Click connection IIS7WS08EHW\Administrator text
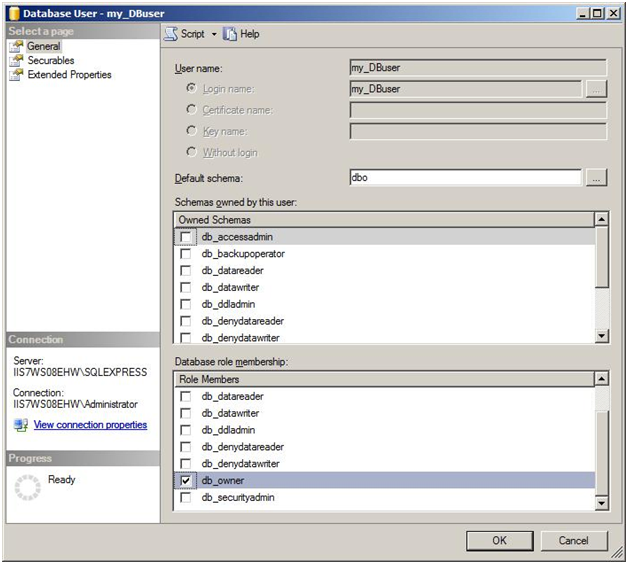Viewport: 628px width, 564px height. 75,404
